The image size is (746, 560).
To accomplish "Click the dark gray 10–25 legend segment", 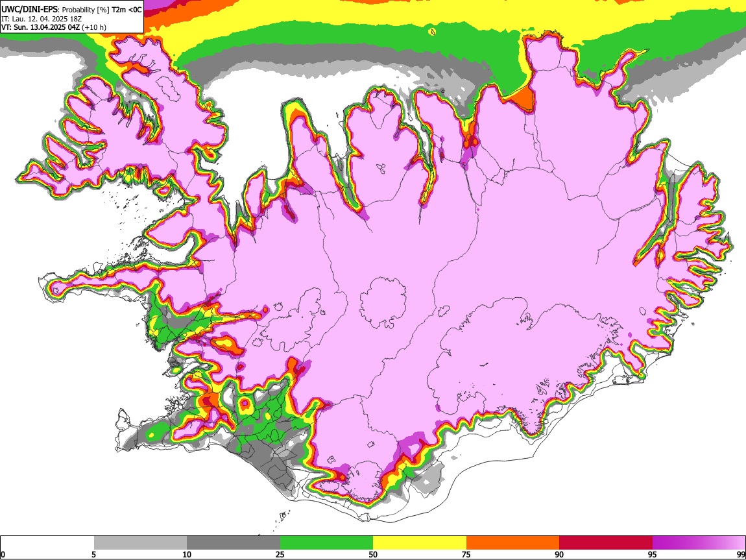I will pyautogui.click(x=234, y=543).
